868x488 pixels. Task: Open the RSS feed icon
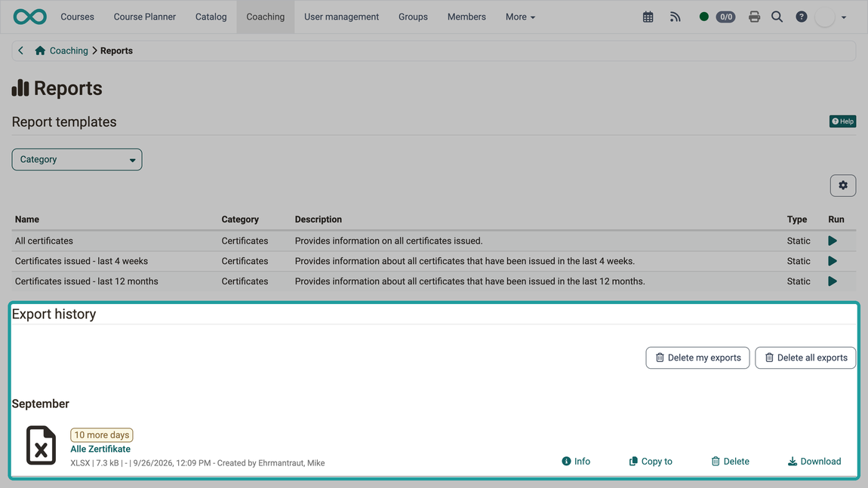point(675,17)
